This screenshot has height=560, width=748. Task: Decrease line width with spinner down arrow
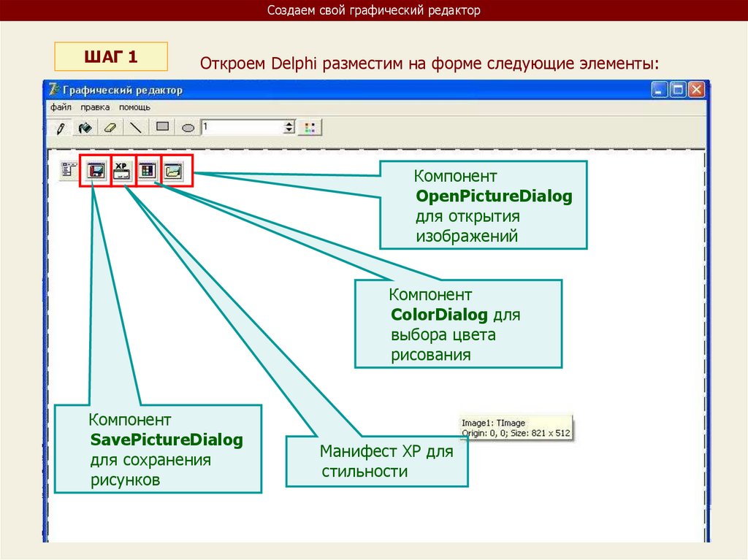pos(289,131)
